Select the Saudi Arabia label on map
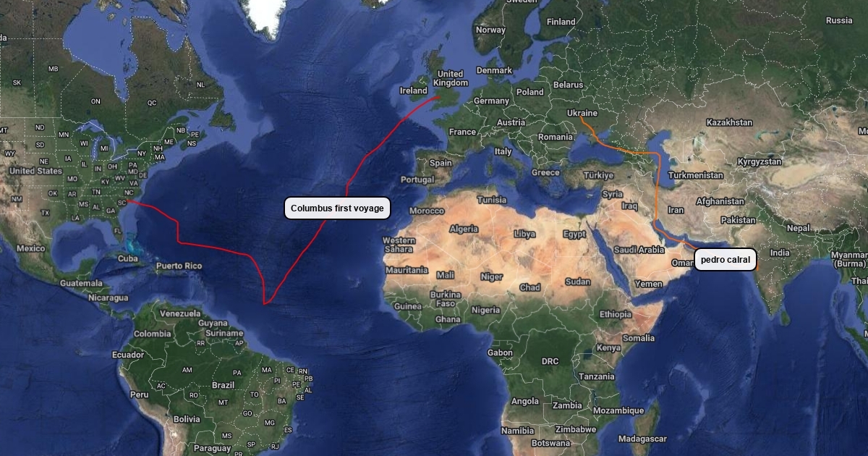 (639, 250)
